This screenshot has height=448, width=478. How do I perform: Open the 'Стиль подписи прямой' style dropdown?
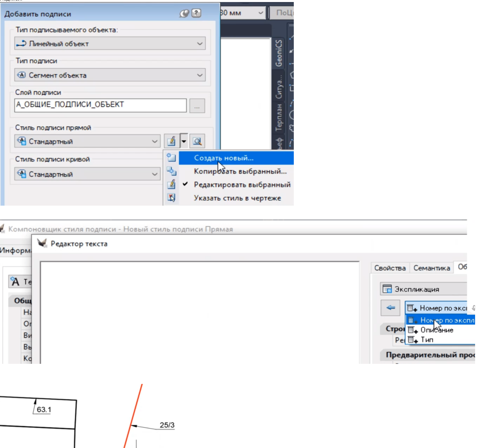click(x=87, y=142)
